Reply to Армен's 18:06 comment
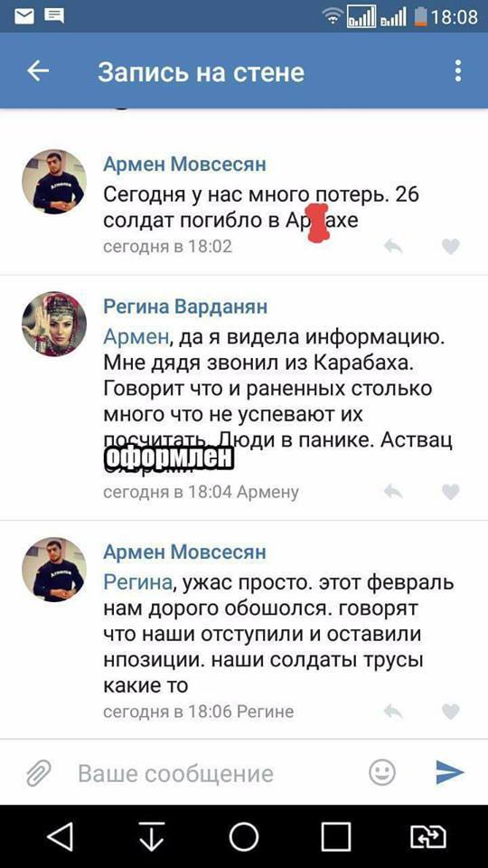Viewport: 488px width, 868px height. (x=393, y=711)
